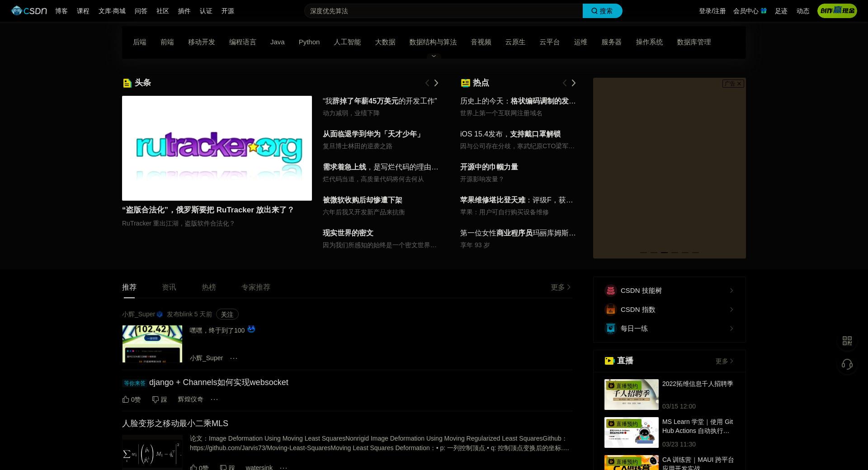Open 会员中心 link
The width and height of the screenshot is (868, 470).
pos(750,11)
